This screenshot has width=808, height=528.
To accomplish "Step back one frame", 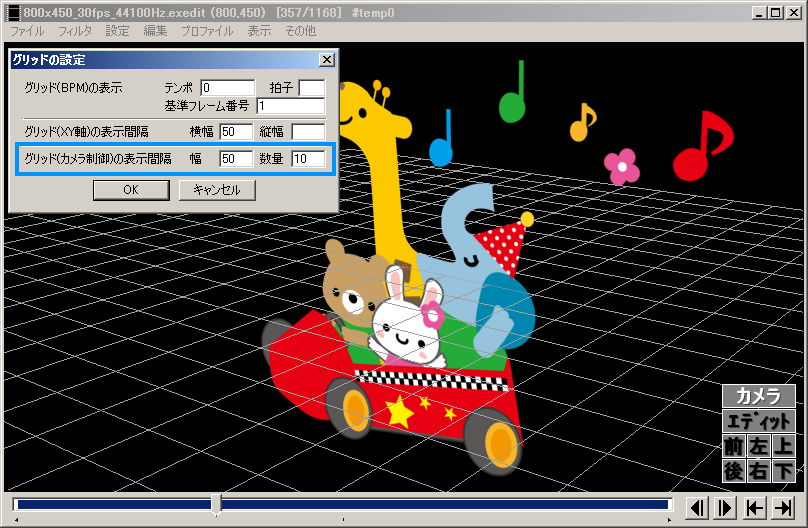I will point(697,508).
